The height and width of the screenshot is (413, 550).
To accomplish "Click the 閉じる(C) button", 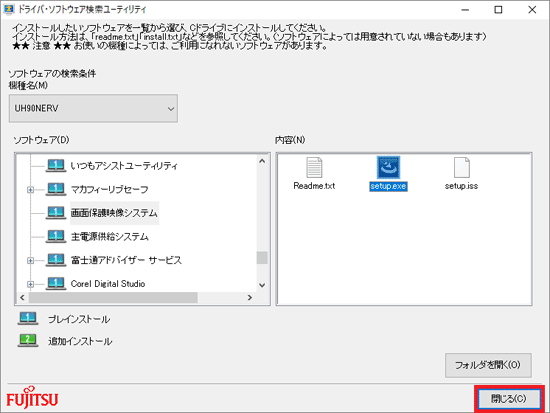I will pyautogui.click(x=509, y=399).
